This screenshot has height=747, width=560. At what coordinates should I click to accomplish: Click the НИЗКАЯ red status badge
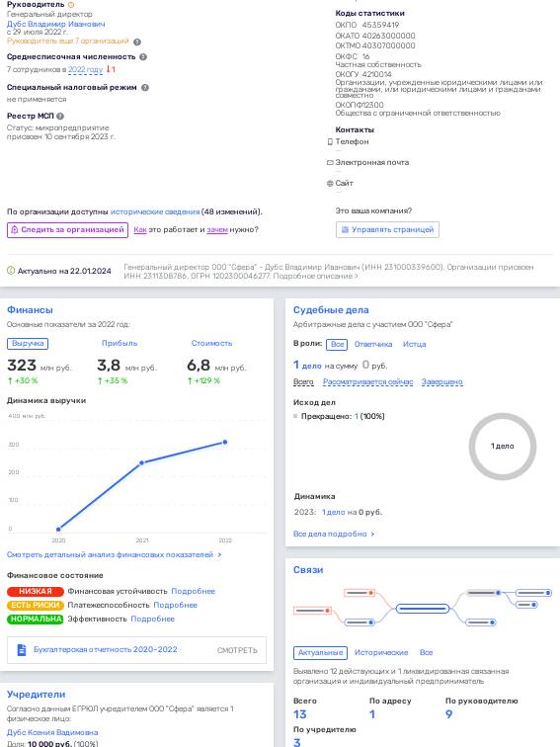click(x=36, y=591)
